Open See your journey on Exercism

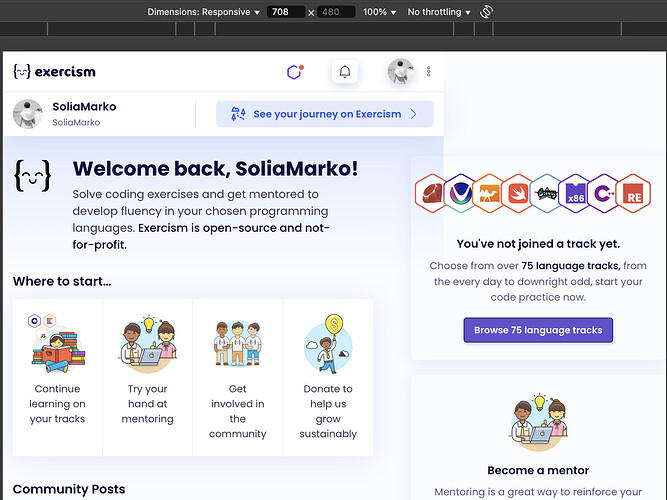point(325,114)
